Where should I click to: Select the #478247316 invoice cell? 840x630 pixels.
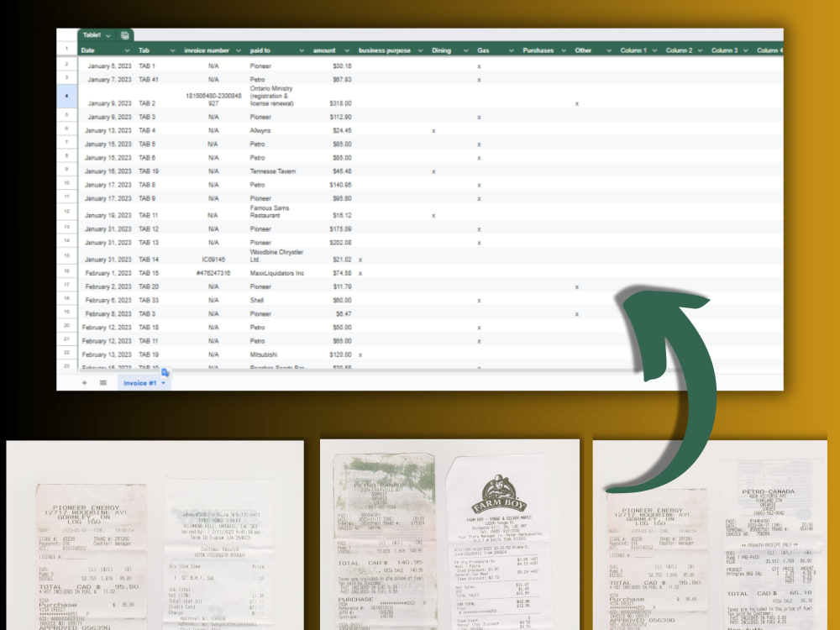point(213,273)
